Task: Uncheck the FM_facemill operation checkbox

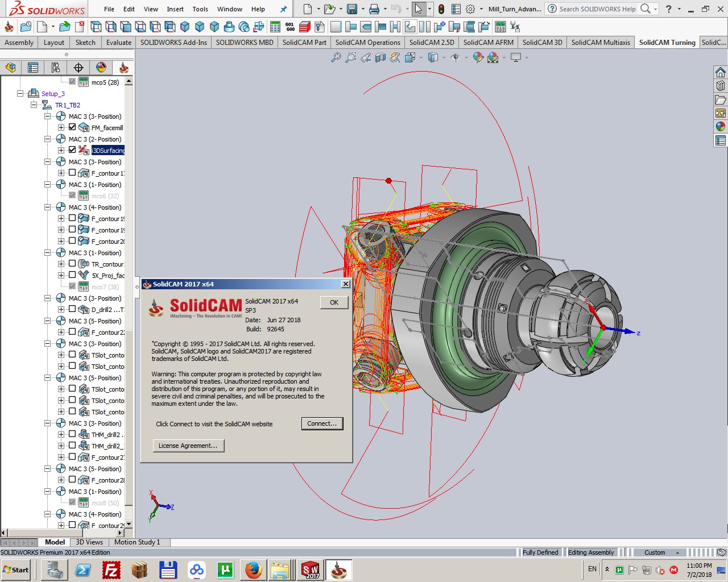Action: pyautogui.click(x=72, y=127)
